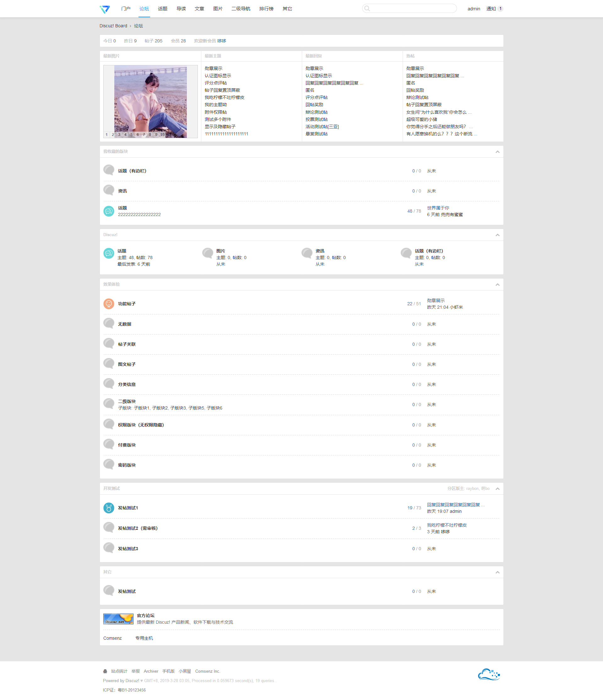
Task: Open the 专用主机 friend link
Action: 144,638
